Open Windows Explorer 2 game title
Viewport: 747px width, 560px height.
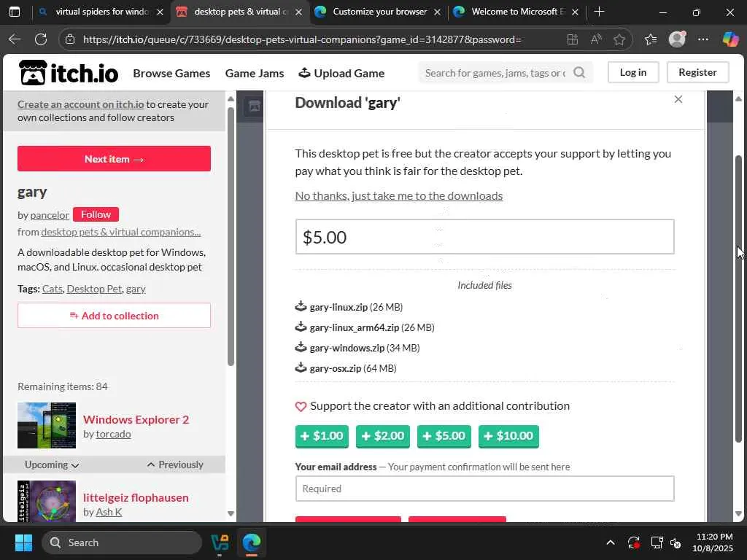click(x=136, y=419)
